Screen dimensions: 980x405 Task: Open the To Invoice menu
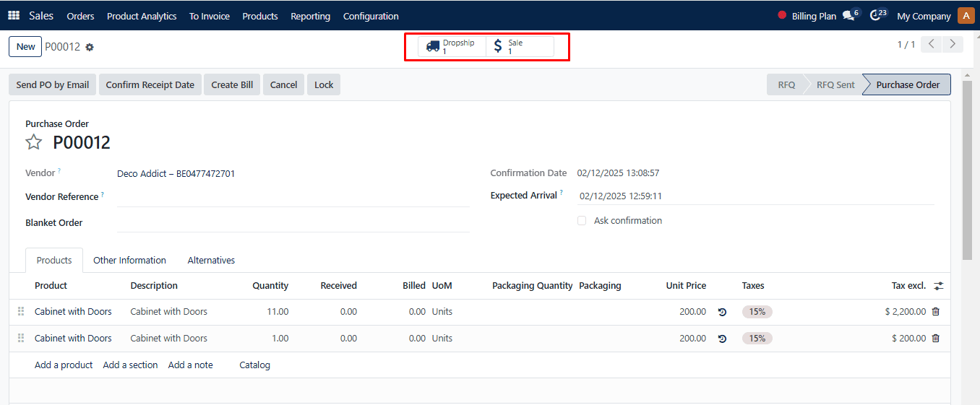[x=210, y=16]
